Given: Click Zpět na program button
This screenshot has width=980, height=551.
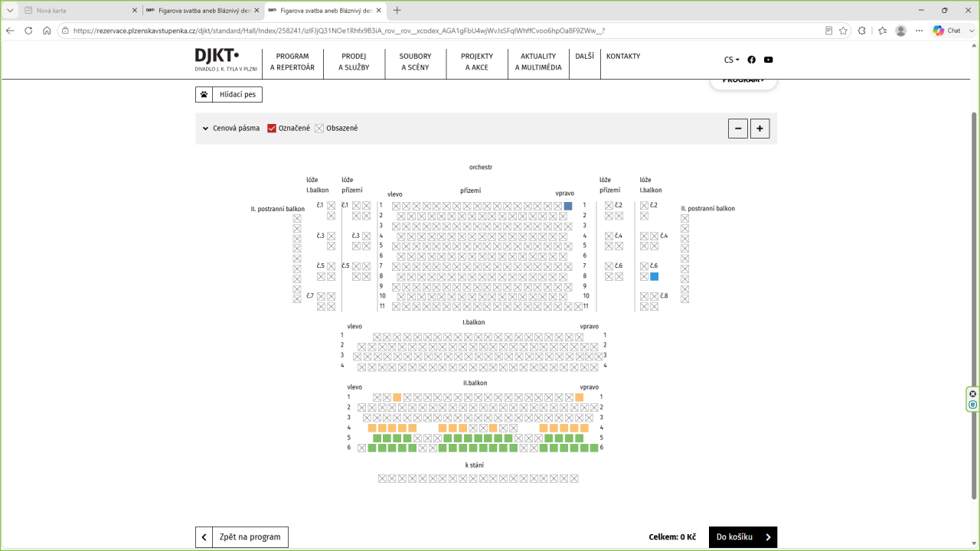Looking at the screenshot, I should pos(242,537).
